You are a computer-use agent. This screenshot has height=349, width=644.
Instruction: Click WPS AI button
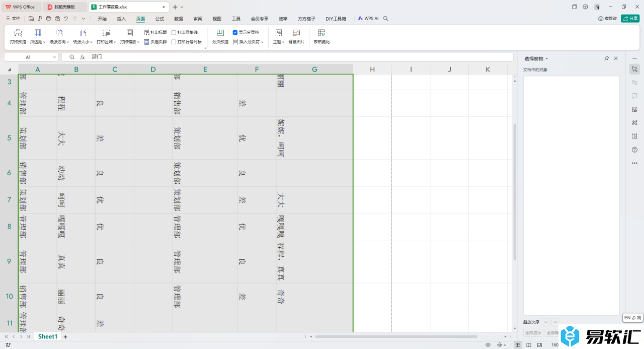[368, 19]
